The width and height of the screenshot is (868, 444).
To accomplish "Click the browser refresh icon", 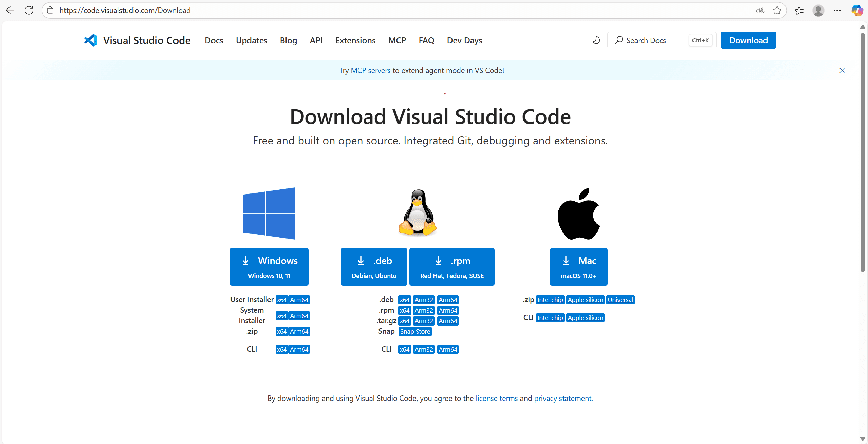I will click(29, 10).
